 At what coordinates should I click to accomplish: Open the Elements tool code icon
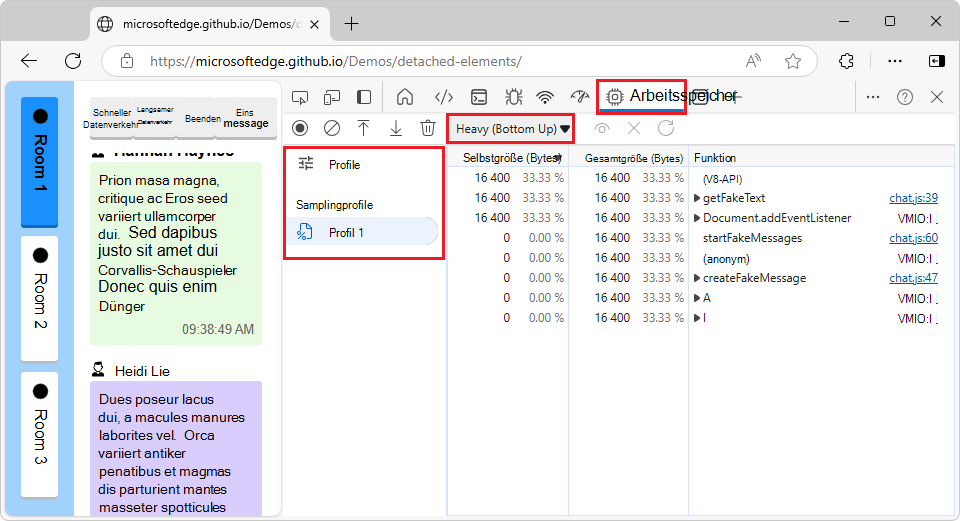click(x=444, y=97)
